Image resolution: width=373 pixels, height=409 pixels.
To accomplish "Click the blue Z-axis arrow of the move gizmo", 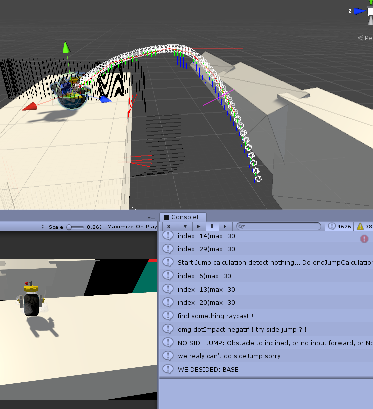I will pos(105,99).
